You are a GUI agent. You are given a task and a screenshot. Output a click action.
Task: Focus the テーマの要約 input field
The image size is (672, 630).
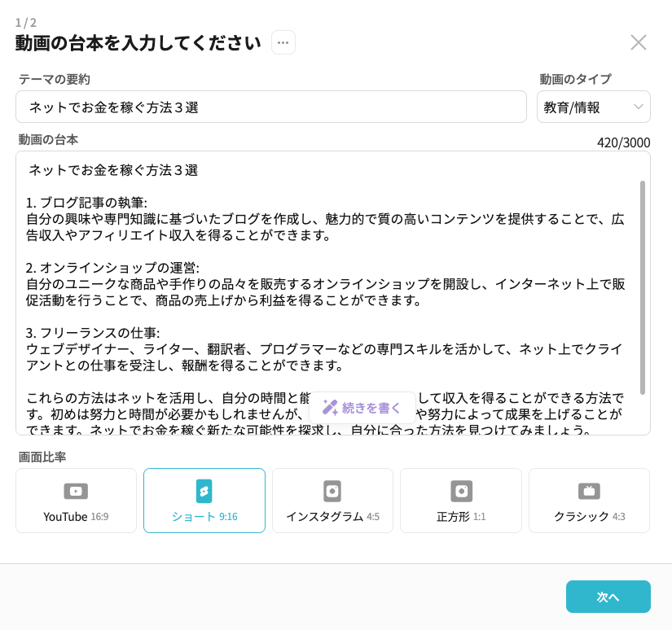point(271,107)
